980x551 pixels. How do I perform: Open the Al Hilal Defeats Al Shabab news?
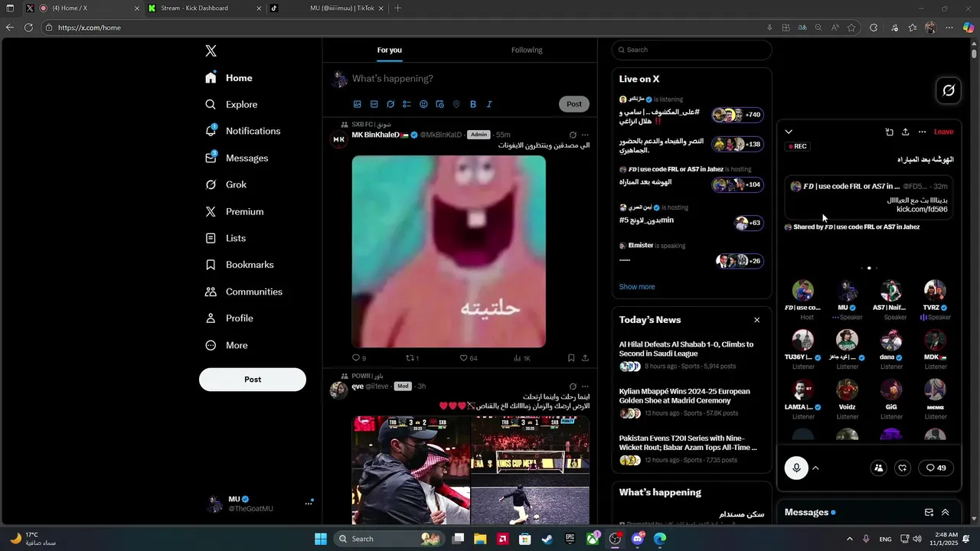(691, 355)
